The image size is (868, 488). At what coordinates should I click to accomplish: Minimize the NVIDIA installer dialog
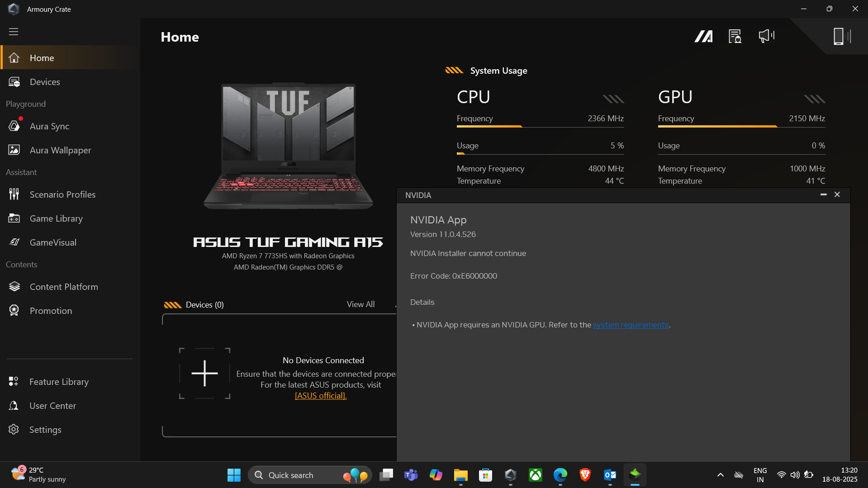point(823,194)
